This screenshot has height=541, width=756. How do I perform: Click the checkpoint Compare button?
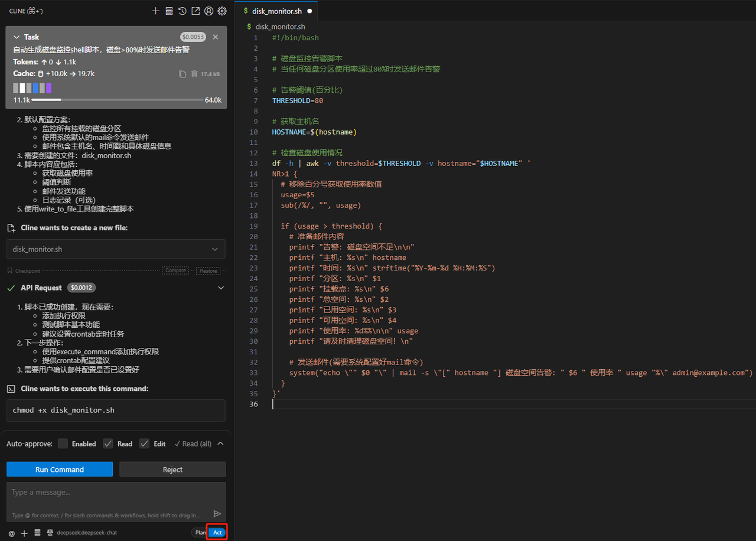tap(175, 270)
